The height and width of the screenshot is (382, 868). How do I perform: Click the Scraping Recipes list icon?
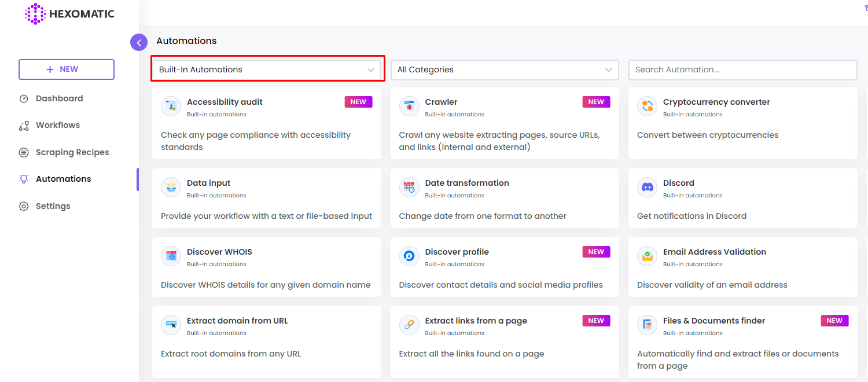[x=24, y=153]
